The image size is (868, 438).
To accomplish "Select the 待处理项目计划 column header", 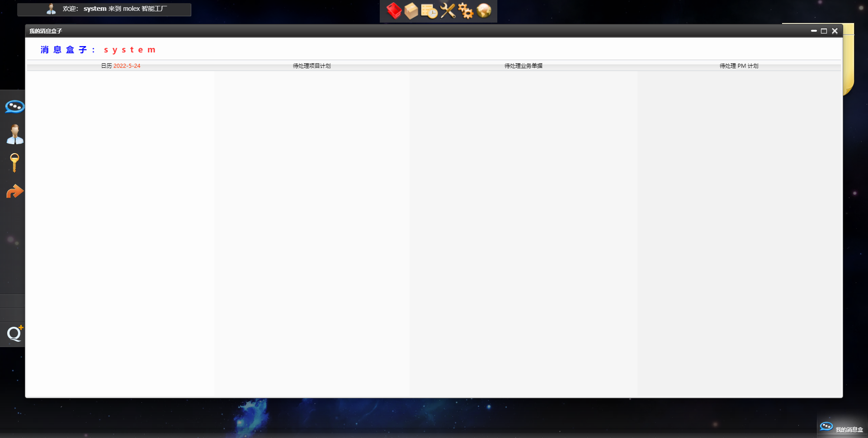I will click(311, 66).
